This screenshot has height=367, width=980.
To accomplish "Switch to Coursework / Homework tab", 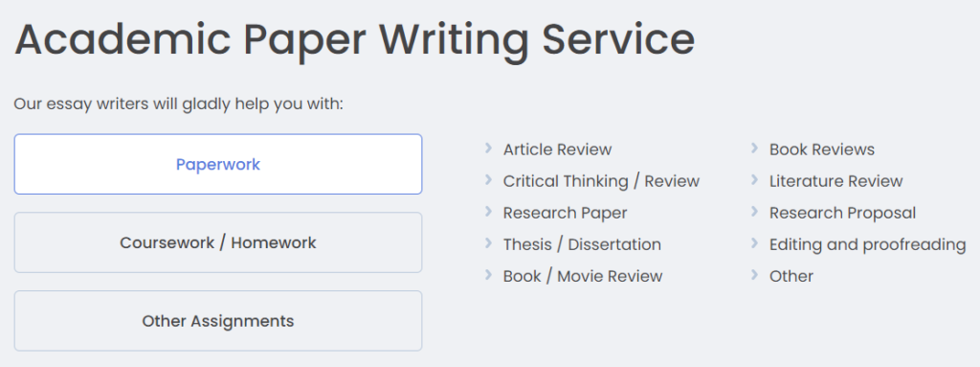I will [x=218, y=242].
